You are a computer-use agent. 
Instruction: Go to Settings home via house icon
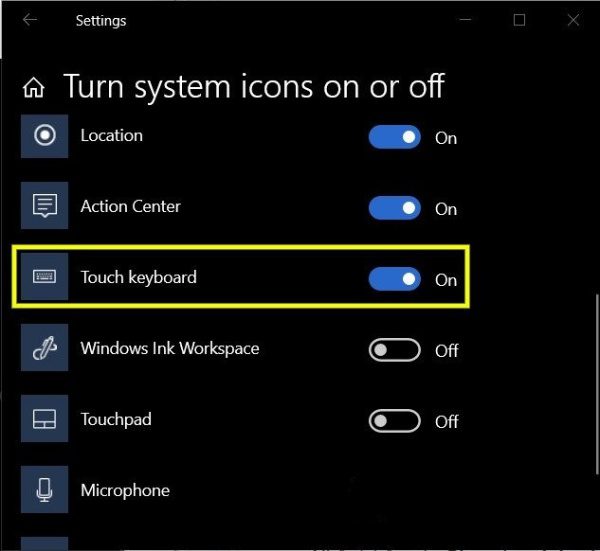coord(34,88)
